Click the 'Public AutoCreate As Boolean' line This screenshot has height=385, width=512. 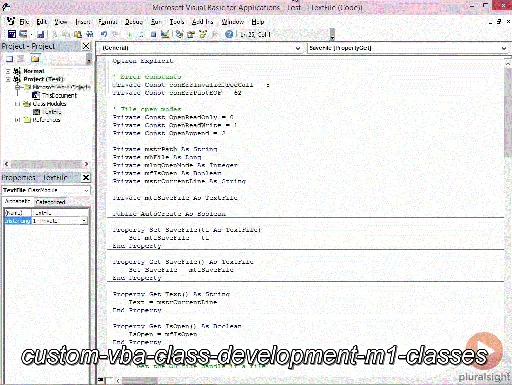coord(169,214)
